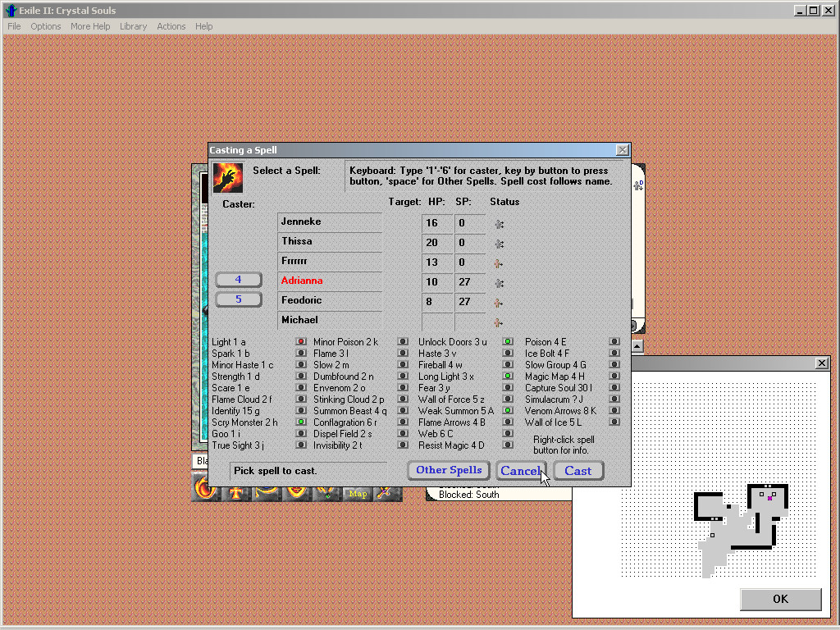
Task: Click the Other Spells button
Action: tap(449, 470)
